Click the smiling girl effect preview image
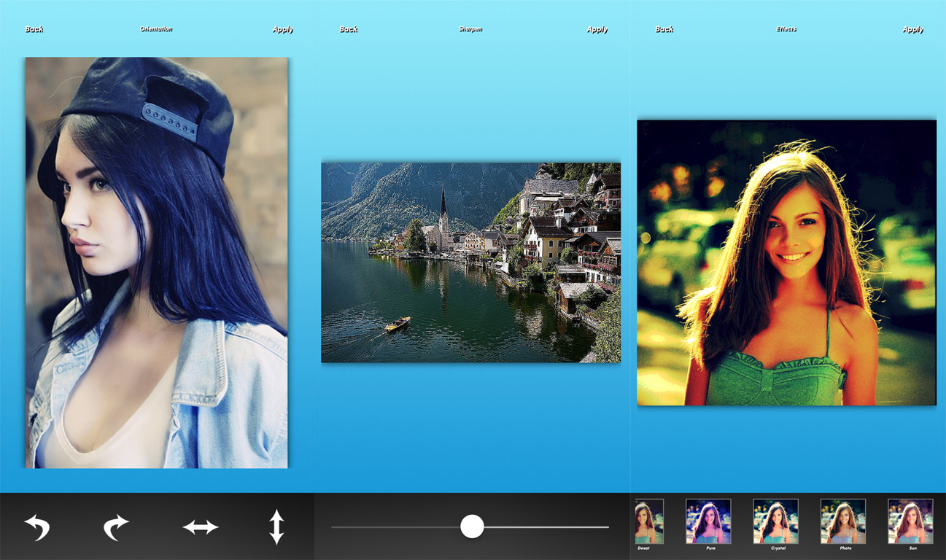946x560 pixels. click(x=786, y=262)
